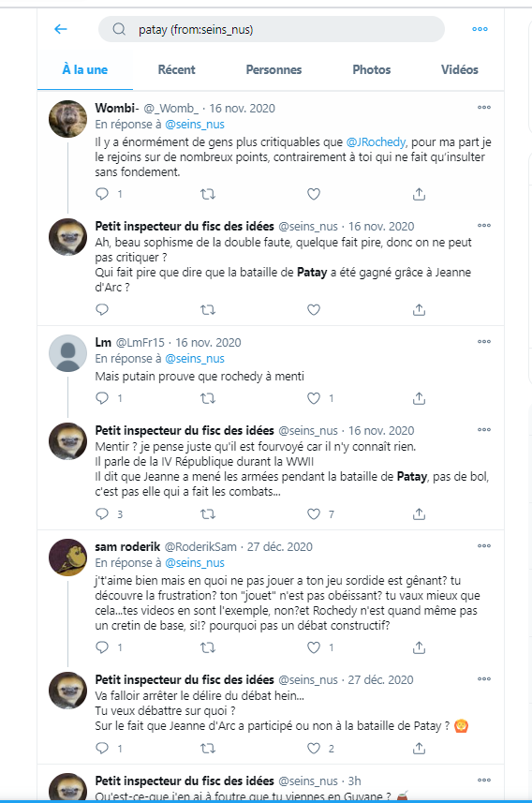Share the Wombi- tweet
532x803 pixels.
pyautogui.click(x=419, y=194)
